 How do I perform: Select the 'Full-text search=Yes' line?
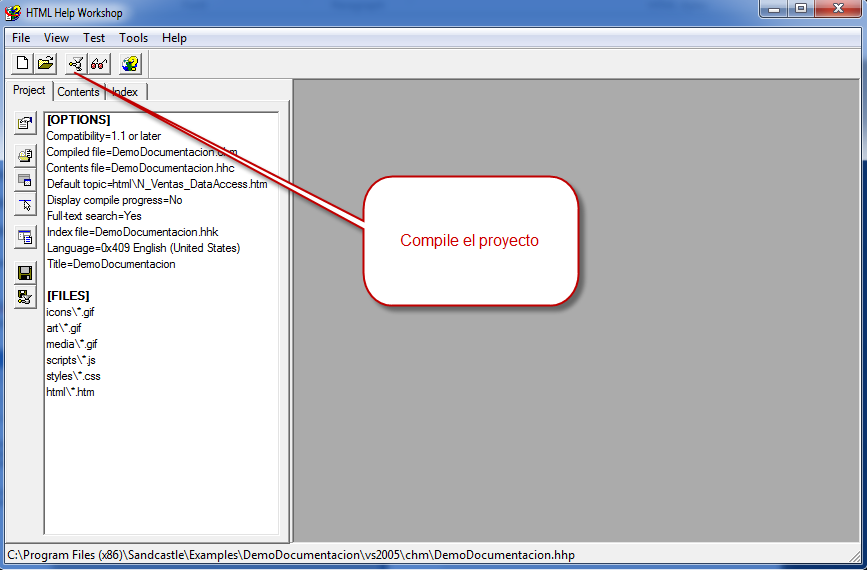94,216
